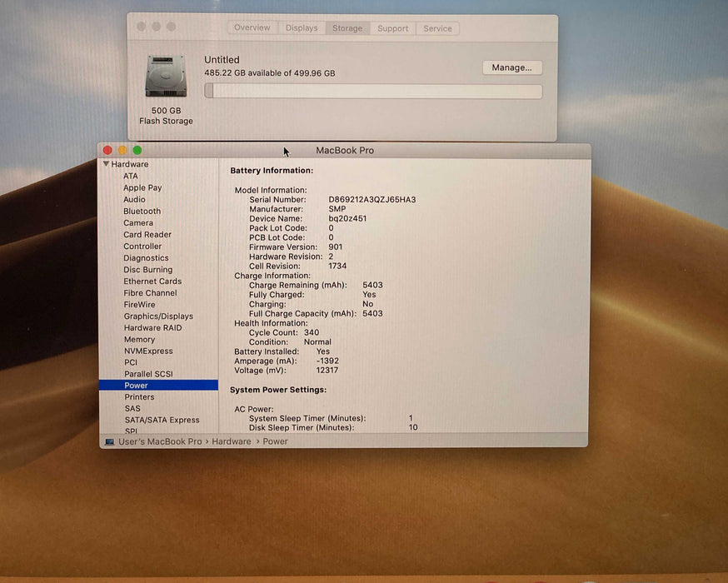The width and height of the screenshot is (728, 583).
Task: Click the Amperage value -1392
Action: point(327,361)
